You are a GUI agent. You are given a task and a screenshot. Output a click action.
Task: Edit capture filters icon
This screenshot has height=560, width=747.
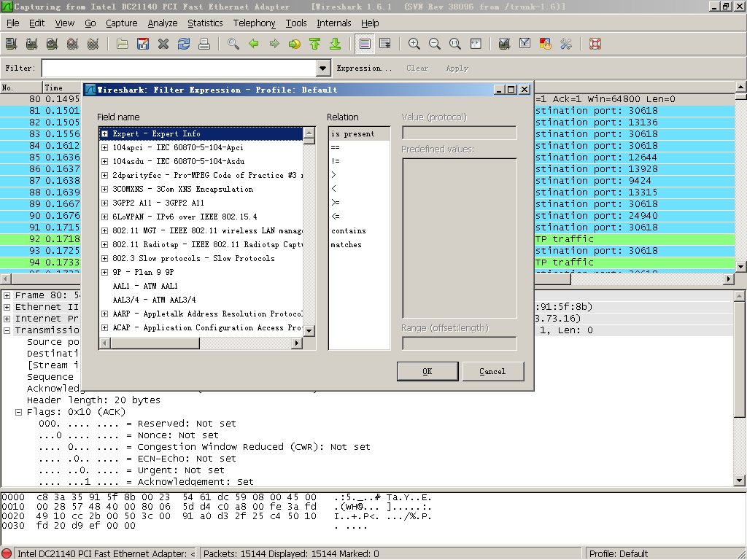click(x=505, y=44)
